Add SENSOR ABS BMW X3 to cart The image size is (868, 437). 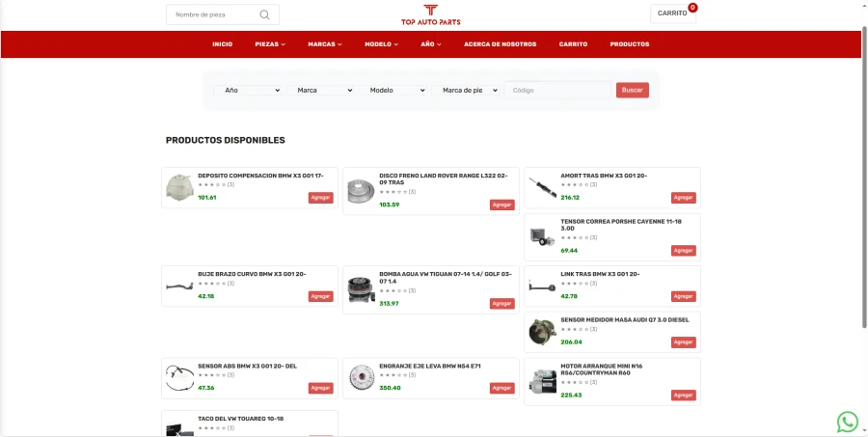coord(320,388)
